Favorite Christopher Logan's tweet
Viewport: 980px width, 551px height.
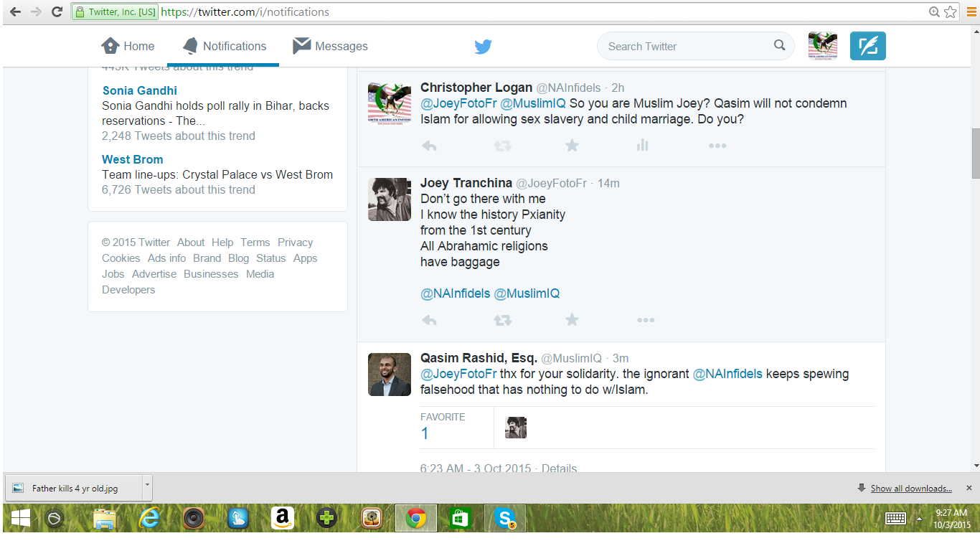572,146
